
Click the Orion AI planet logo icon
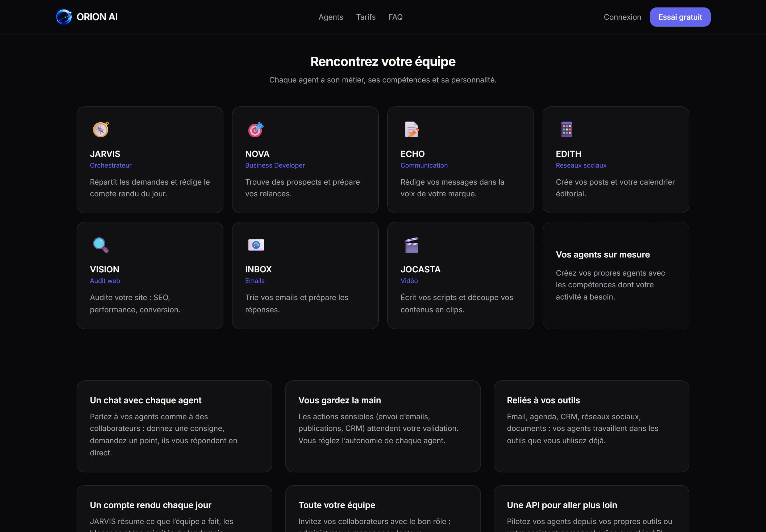click(64, 17)
